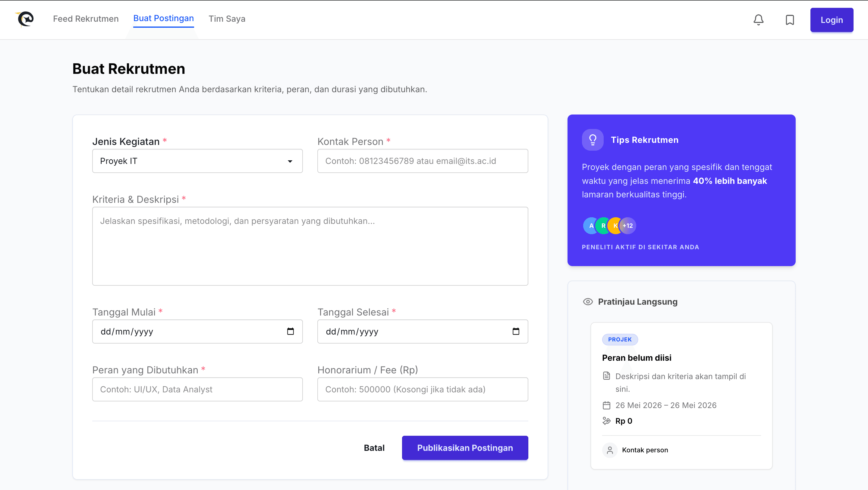The height and width of the screenshot is (490, 868).
Task: Click the fee icon beside Rp 0
Action: pos(606,421)
